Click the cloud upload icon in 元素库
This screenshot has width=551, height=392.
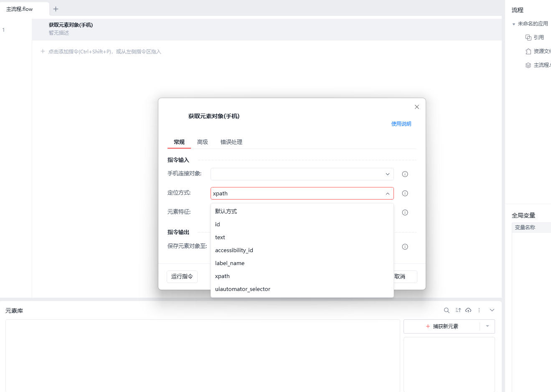[x=468, y=310]
